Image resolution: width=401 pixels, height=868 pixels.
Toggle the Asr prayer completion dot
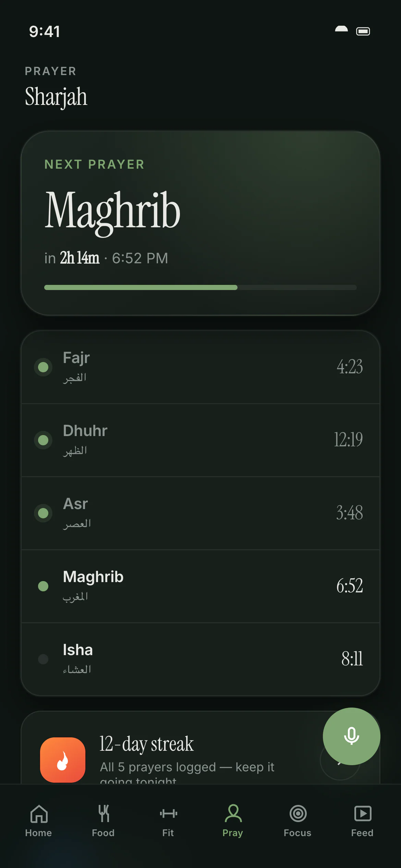[43, 513]
